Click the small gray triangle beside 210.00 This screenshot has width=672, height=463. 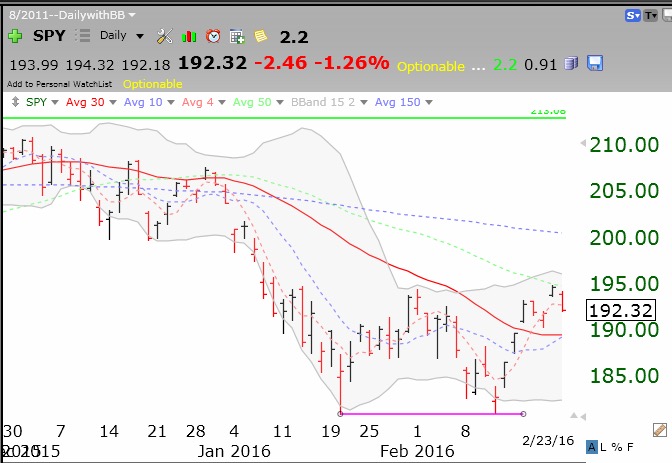click(583, 143)
